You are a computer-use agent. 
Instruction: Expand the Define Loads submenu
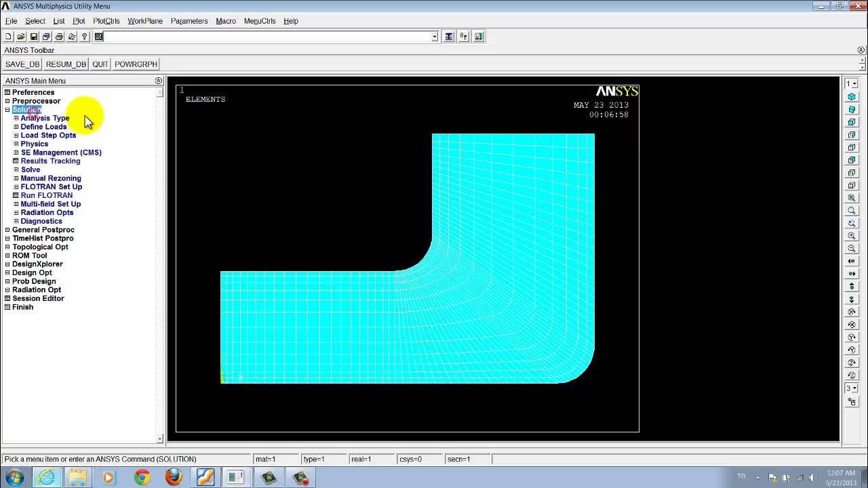[16, 127]
